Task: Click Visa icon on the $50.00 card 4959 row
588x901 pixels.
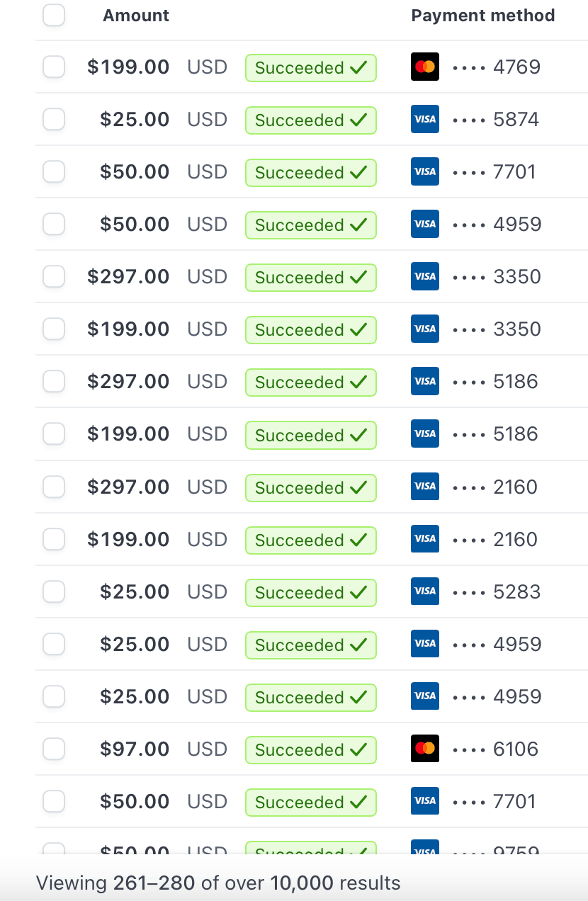Action: pyautogui.click(x=425, y=225)
